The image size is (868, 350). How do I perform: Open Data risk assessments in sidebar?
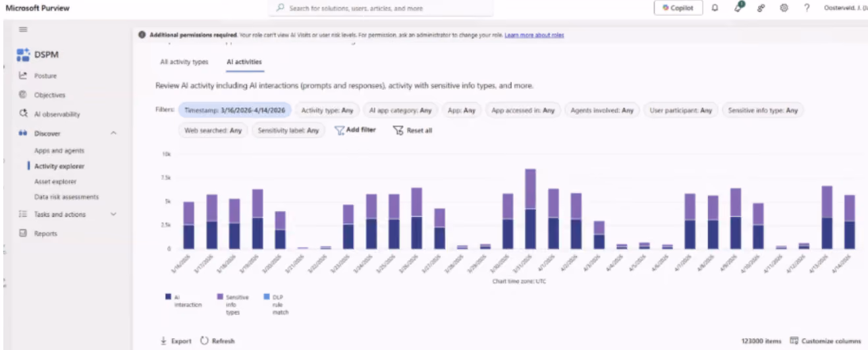coord(67,196)
